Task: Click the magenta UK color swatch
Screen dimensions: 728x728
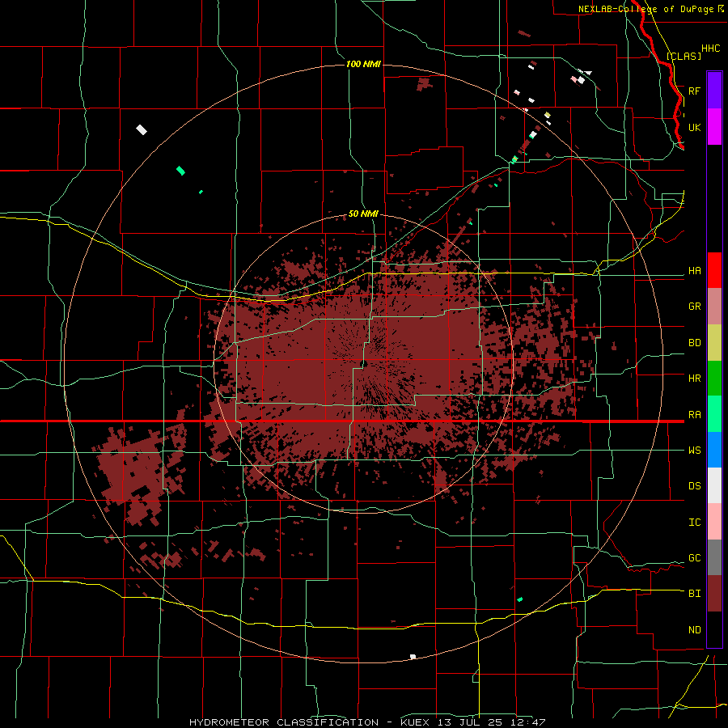Action: tap(714, 127)
